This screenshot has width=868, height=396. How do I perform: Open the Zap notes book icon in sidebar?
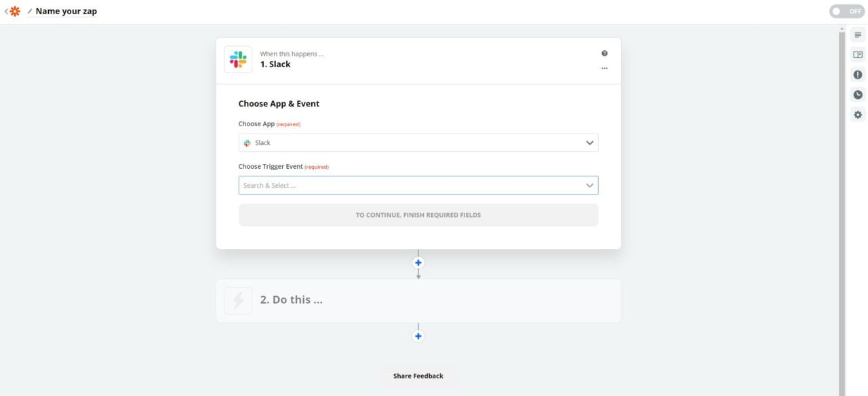857,54
